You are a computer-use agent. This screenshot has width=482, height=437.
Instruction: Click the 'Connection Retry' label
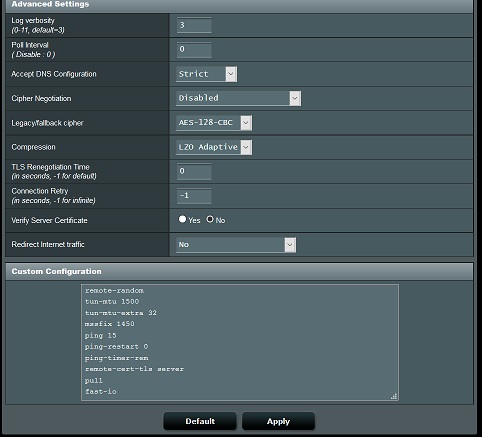40,191
